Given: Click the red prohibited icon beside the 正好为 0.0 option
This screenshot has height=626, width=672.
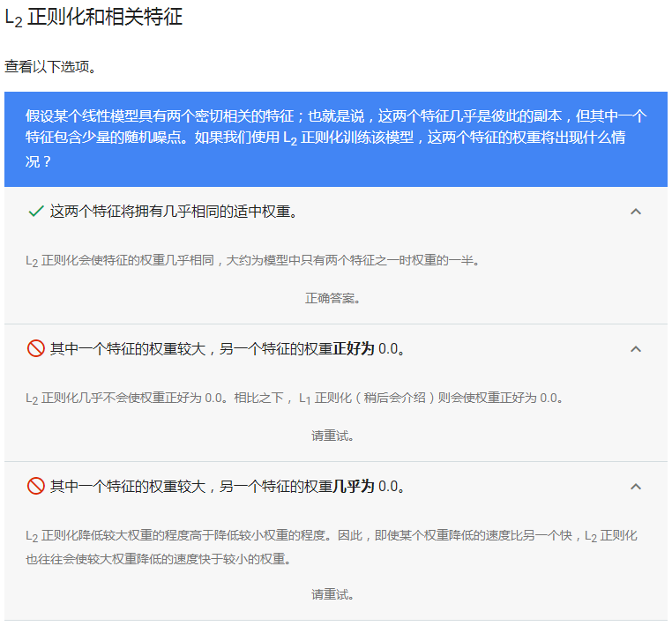Looking at the screenshot, I should coord(36,349).
